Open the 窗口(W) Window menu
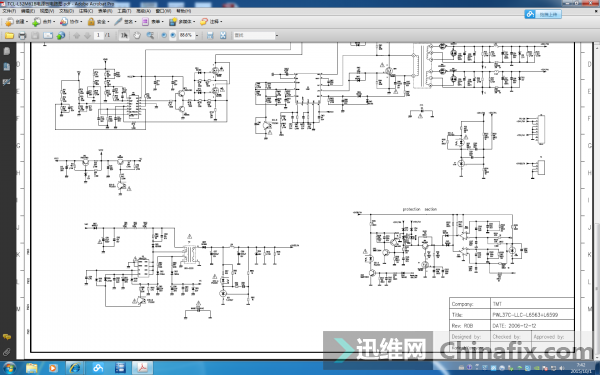600x375 pixels. click(x=163, y=11)
